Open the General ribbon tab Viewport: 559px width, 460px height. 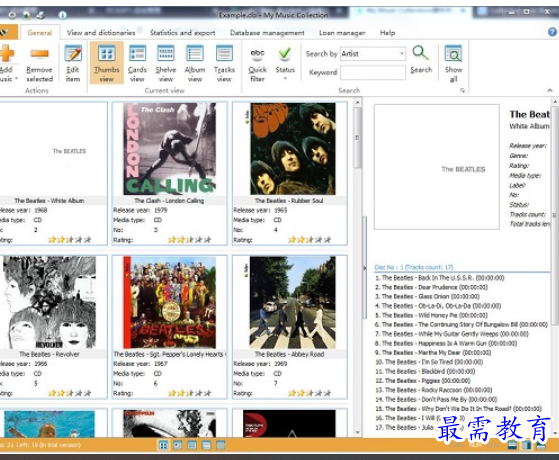coord(40,32)
